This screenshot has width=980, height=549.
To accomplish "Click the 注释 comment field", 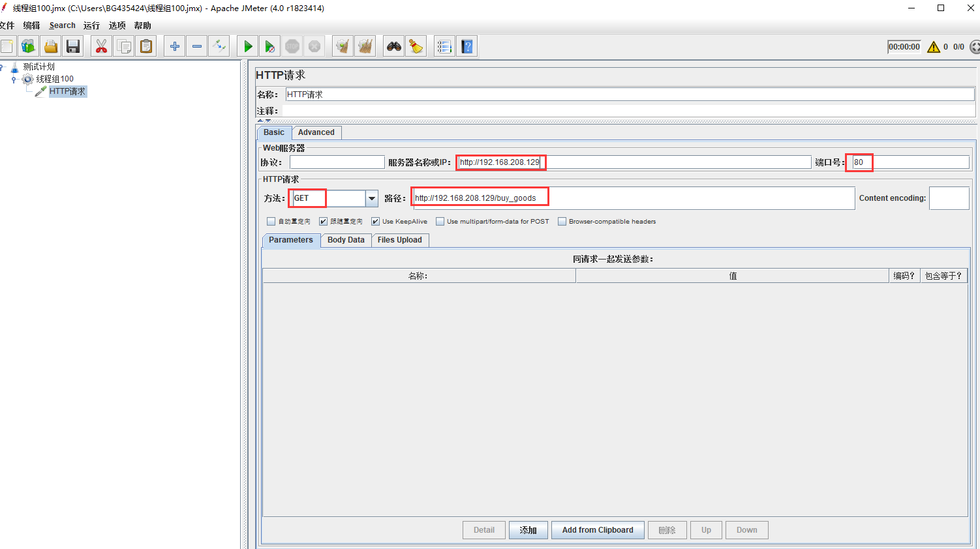I will click(x=630, y=111).
